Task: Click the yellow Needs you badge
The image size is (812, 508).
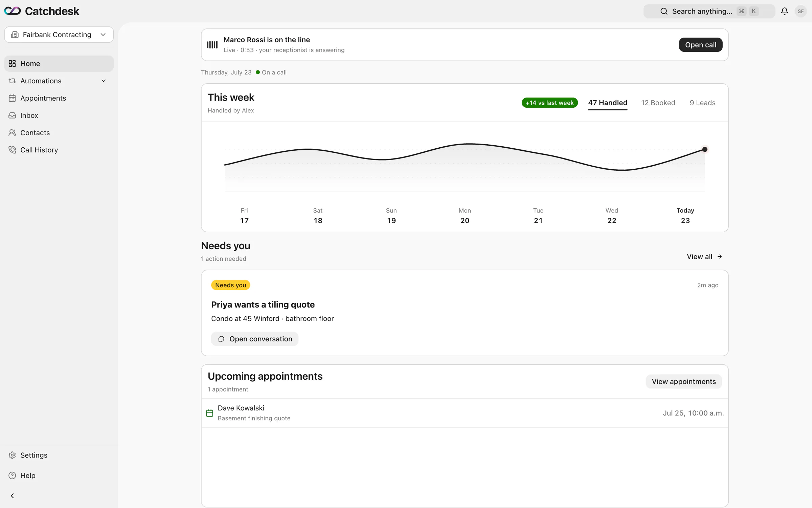Action: pyautogui.click(x=231, y=285)
